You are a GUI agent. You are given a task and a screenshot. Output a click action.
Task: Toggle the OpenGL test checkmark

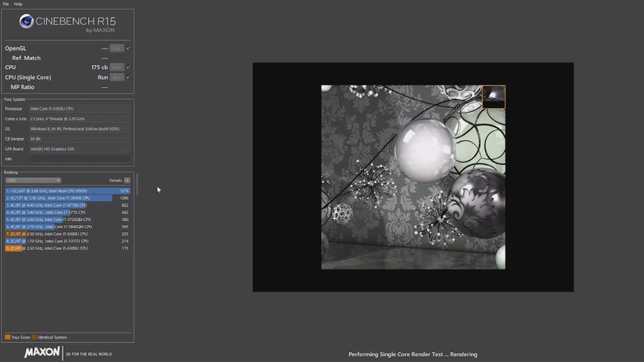pyautogui.click(x=129, y=48)
